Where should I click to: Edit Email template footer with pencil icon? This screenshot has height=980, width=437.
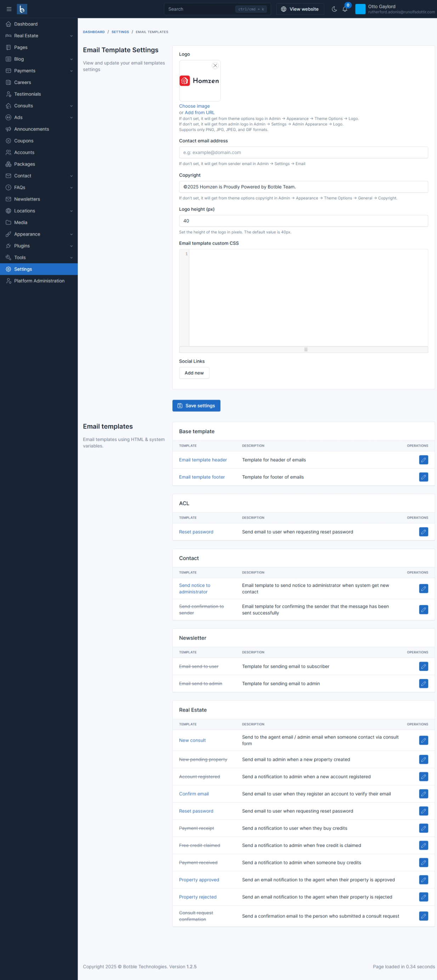[x=423, y=477]
